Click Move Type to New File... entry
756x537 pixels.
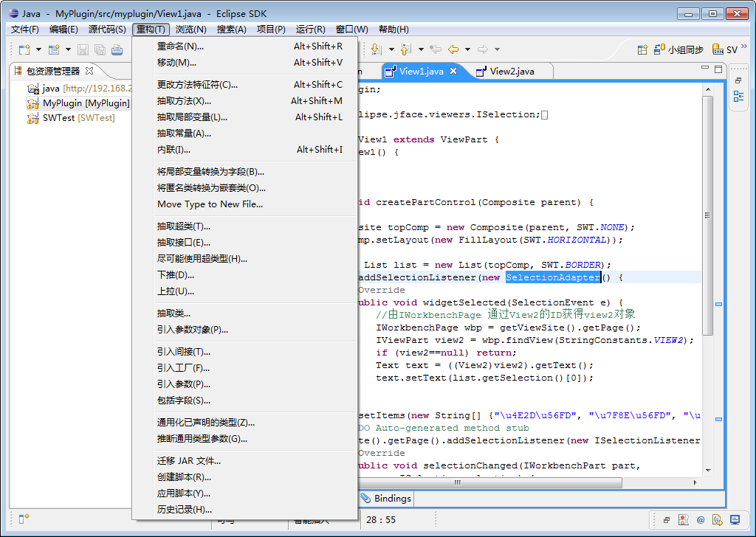(x=210, y=204)
